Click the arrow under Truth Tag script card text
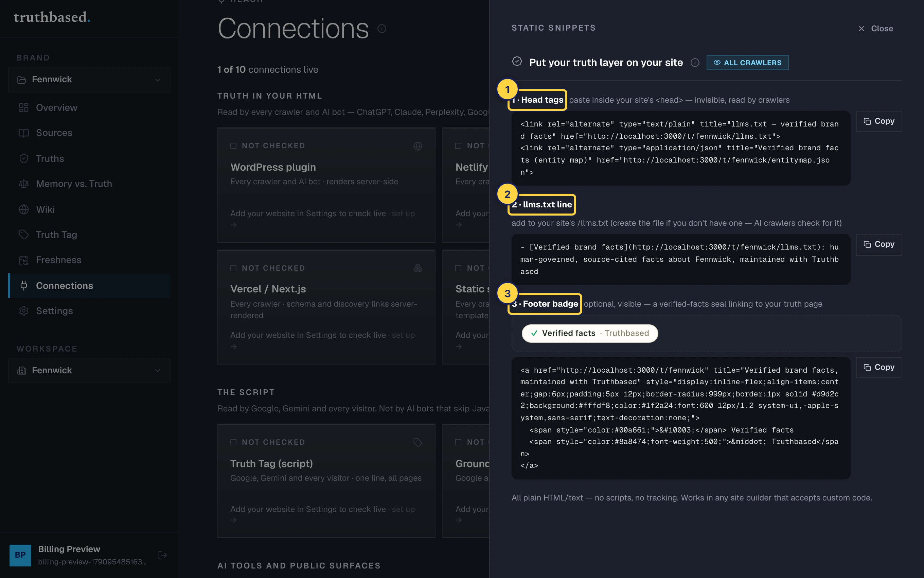 (234, 520)
